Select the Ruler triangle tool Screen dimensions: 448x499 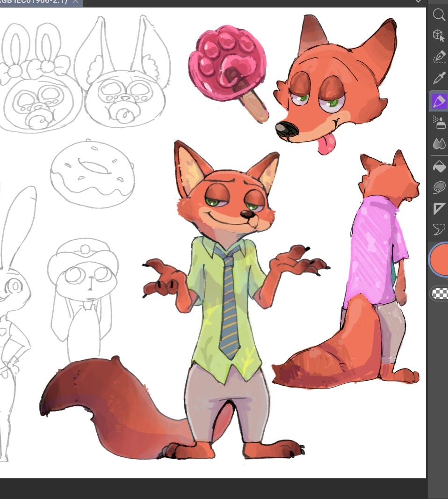[x=439, y=208]
